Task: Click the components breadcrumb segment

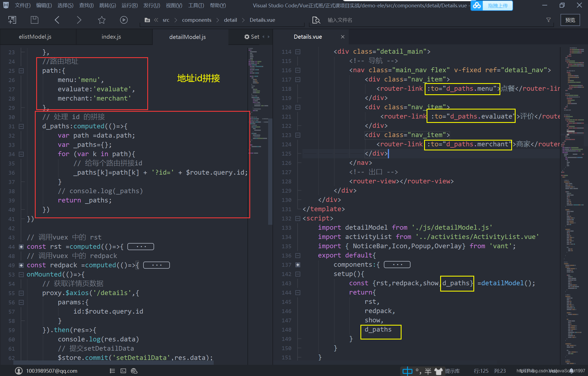Action: 197,20
